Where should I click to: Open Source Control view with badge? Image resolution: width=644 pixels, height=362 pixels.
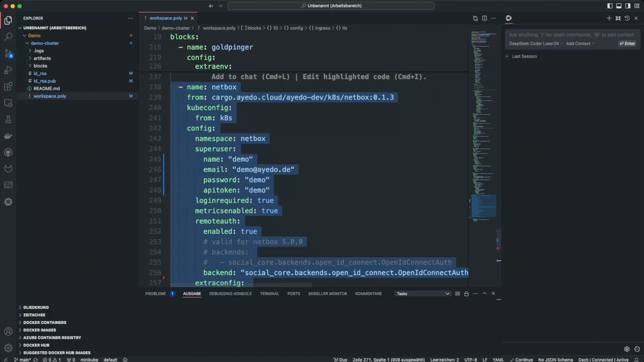(x=8, y=53)
